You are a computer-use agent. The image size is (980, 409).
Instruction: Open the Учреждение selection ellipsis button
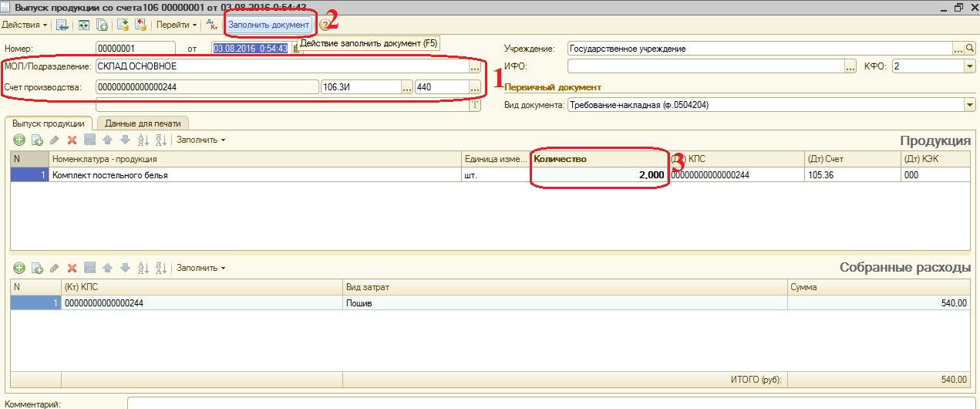click(x=958, y=49)
